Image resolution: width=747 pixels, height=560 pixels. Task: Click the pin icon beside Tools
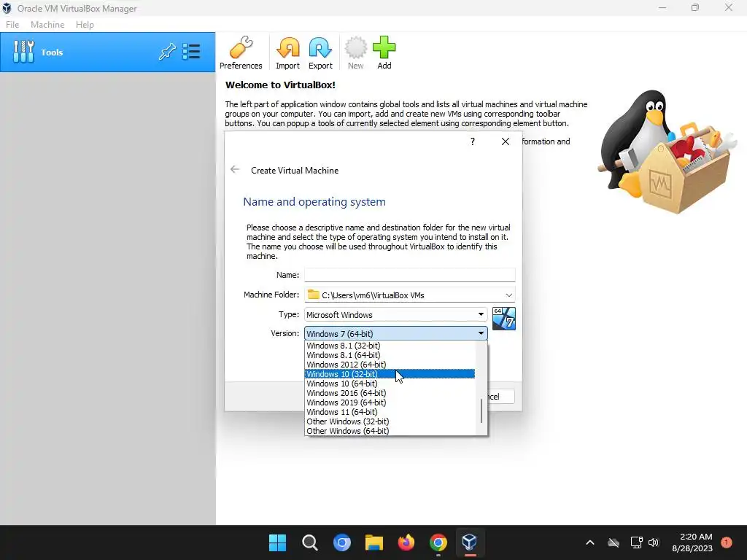tap(167, 52)
